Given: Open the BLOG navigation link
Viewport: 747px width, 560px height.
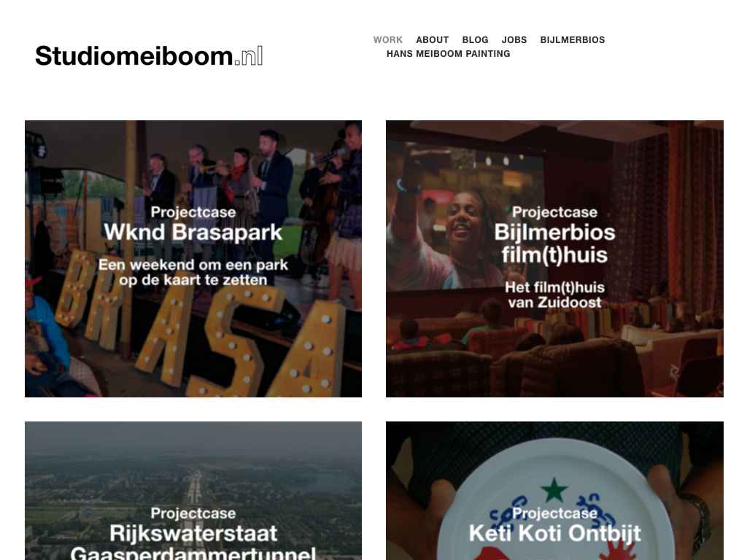Looking at the screenshot, I should 475,40.
